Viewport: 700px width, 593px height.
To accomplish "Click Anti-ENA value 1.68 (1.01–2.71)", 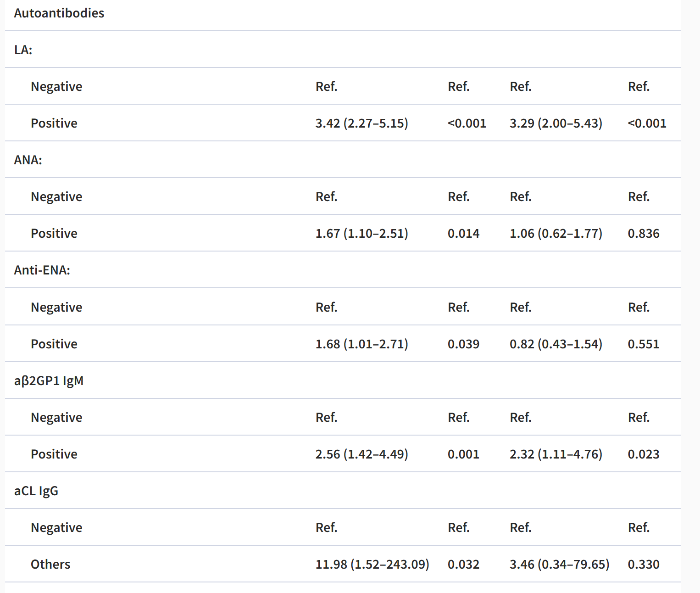I will (361, 344).
